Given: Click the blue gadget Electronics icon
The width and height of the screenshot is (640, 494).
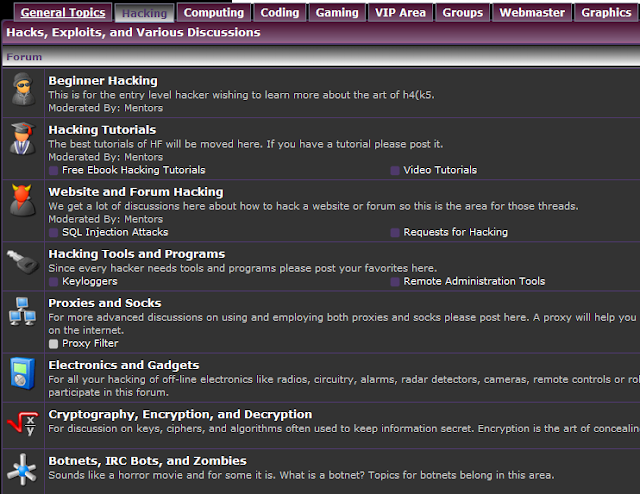Looking at the screenshot, I should (x=23, y=374).
